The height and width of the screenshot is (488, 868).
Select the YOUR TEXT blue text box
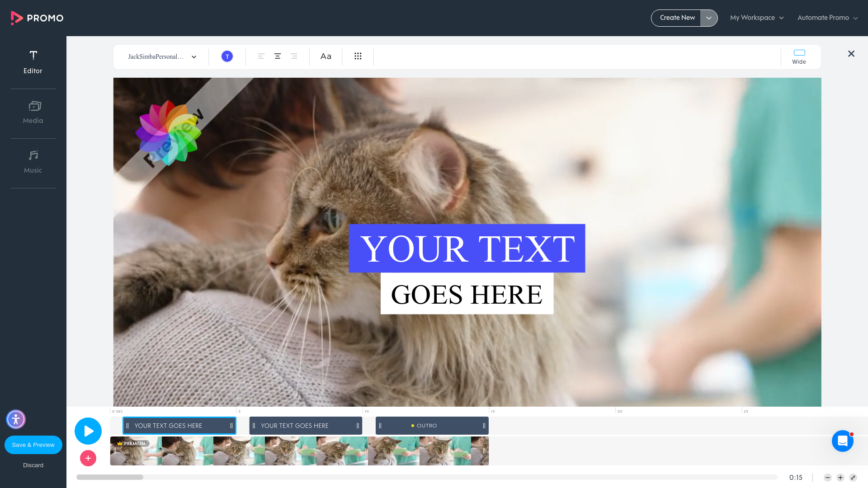[x=467, y=248]
